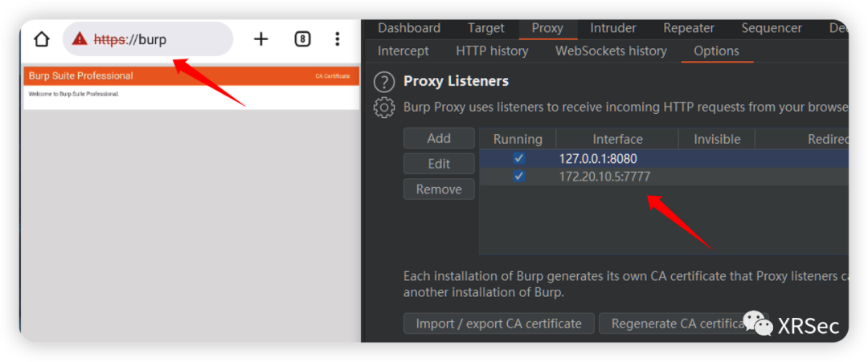The height and width of the screenshot is (362, 868).
Task: Open a new browser tab with plus
Action: pos(260,39)
